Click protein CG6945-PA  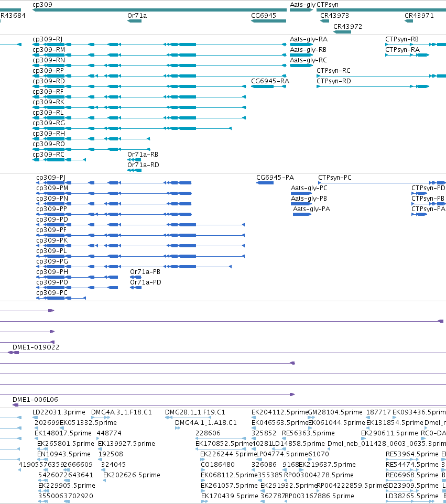[265, 183]
